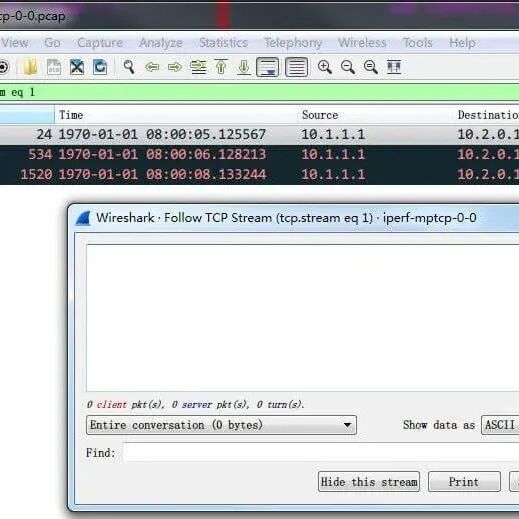Reload the capture file icon
Screen dimensions: 519x519
[x=100, y=67]
